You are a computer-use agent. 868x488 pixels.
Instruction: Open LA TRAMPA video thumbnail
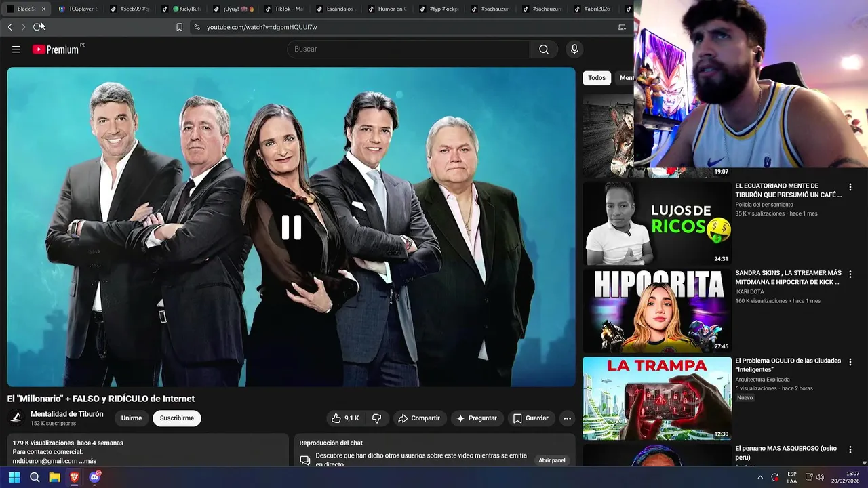click(657, 398)
